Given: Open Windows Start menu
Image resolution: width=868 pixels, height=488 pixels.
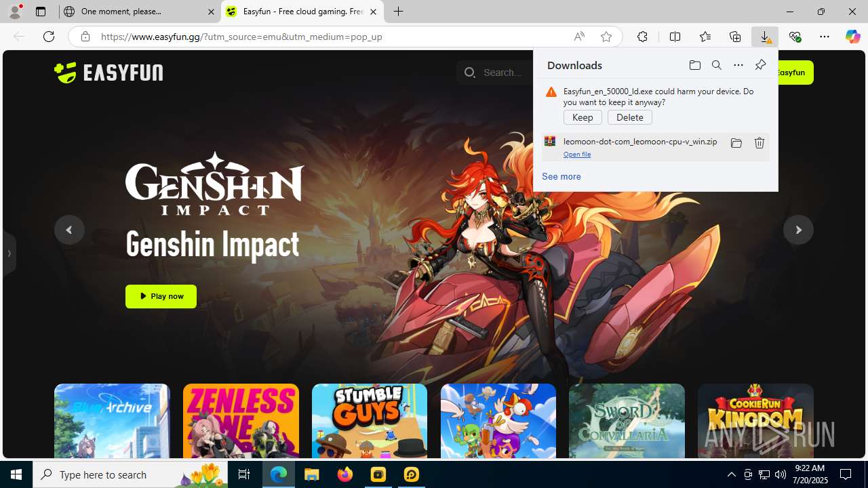Looking at the screenshot, I should pos(16,474).
